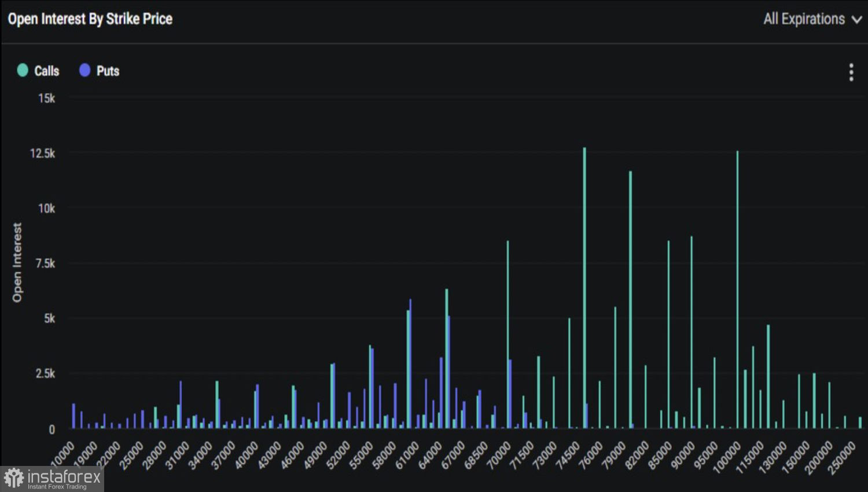Click the 74500 strike label
This screenshot has width=868, height=492.
568,454
